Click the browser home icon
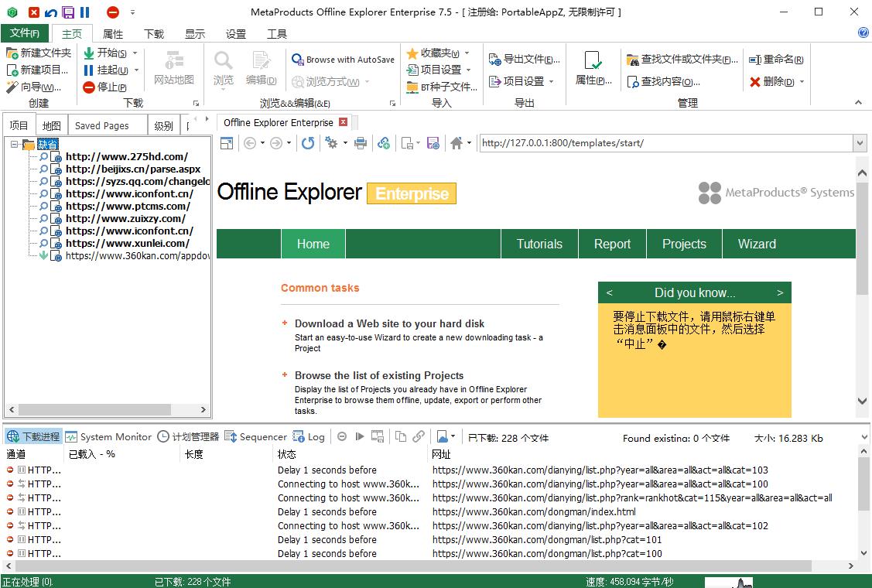The height and width of the screenshot is (588, 872). tap(457, 144)
